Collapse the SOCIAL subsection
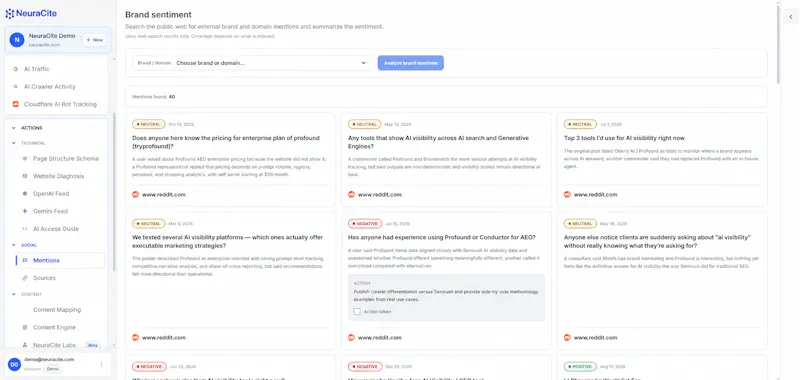Viewport: 800px width, 380px height. pos(14,245)
